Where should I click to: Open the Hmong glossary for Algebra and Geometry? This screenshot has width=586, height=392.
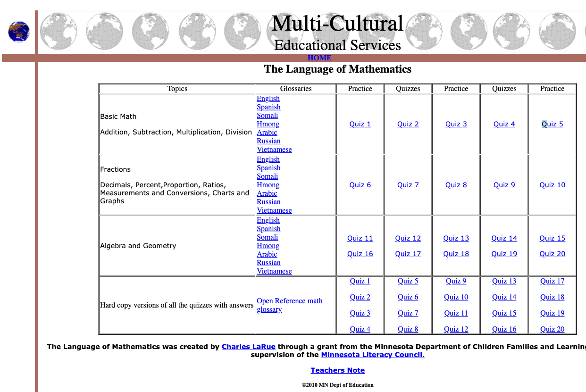[x=268, y=245]
